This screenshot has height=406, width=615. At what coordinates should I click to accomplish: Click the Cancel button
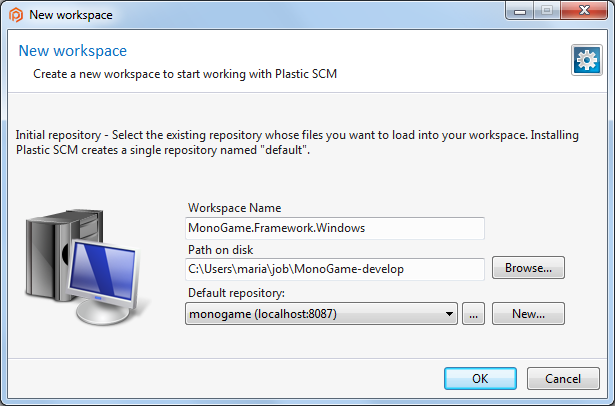[x=555, y=379]
